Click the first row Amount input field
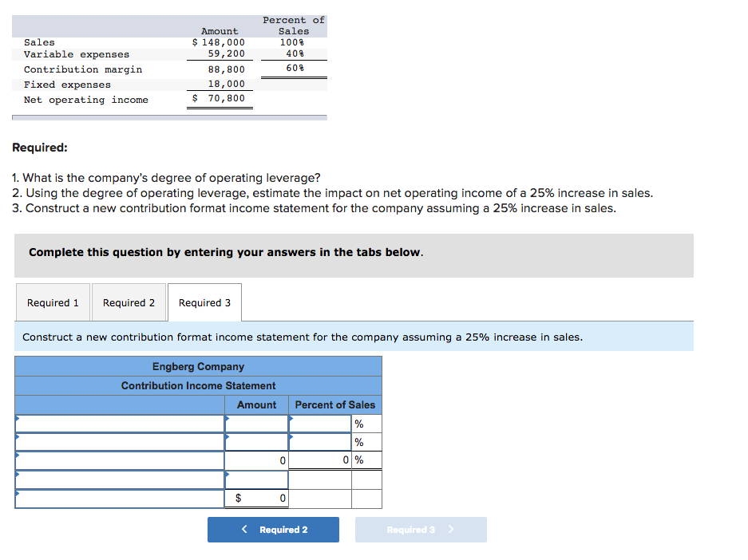 pos(256,424)
